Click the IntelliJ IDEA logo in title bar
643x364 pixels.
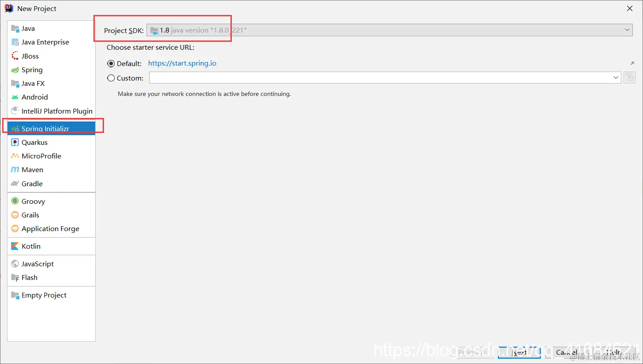click(9, 8)
